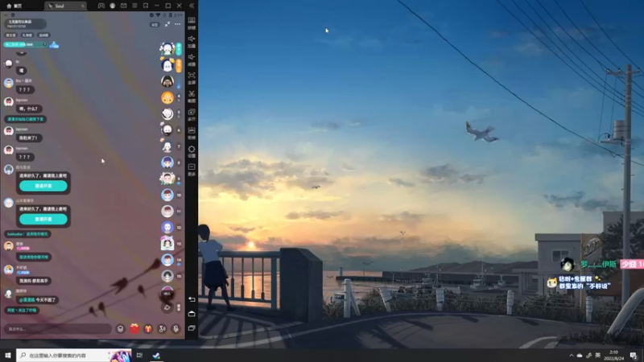Screen dimensions: 644x362
Task: Open the red envelope icon in bottom bar
Action: pos(134,329)
